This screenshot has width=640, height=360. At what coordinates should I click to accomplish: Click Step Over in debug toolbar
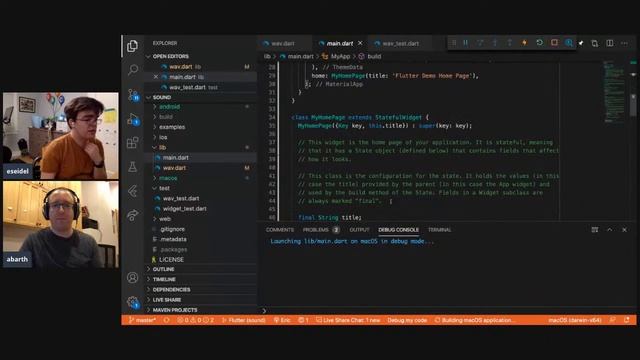click(x=480, y=43)
